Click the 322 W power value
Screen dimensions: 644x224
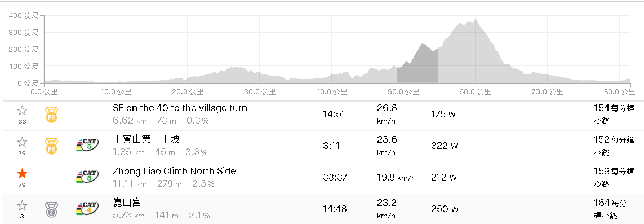(x=444, y=146)
